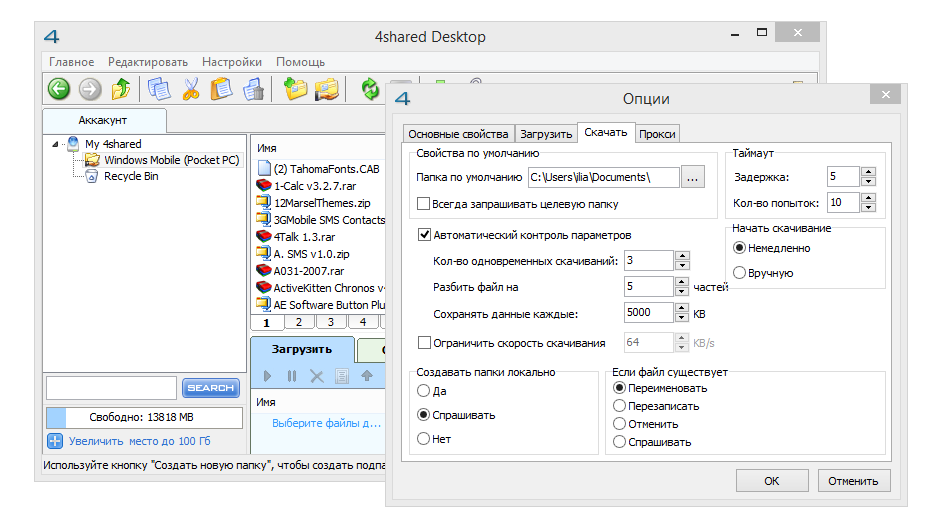This screenshot has height=517, width=930.
Task: Click the green Back arrow icon
Action: 58,90
